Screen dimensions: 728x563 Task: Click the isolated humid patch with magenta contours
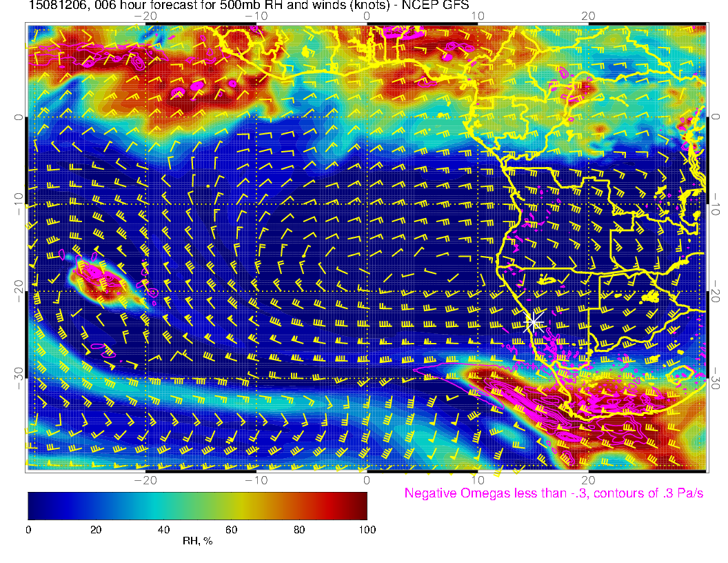pos(98,277)
